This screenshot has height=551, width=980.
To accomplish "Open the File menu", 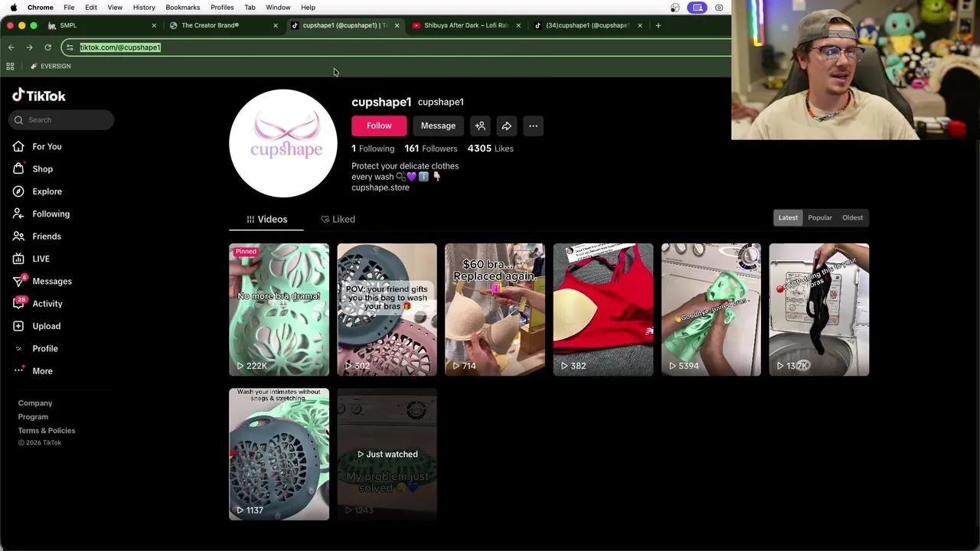I will pyautogui.click(x=69, y=8).
